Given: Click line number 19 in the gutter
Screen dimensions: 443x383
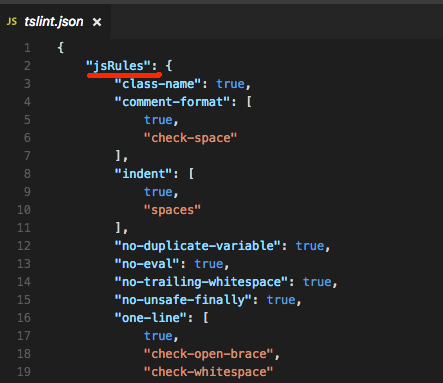Looking at the screenshot, I should point(24,372).
